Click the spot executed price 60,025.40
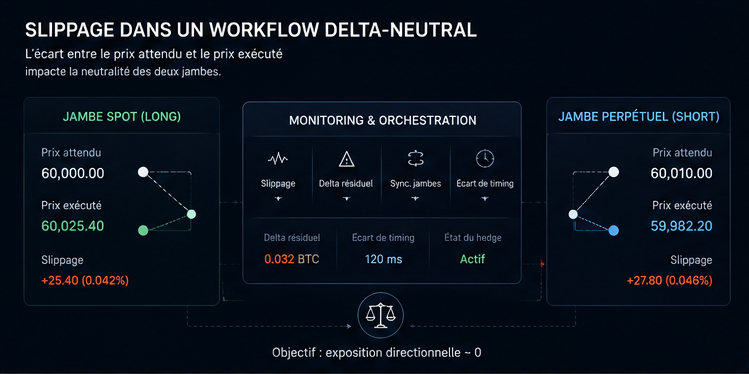The width and height of the screenshot is (749, 374). 73,225
